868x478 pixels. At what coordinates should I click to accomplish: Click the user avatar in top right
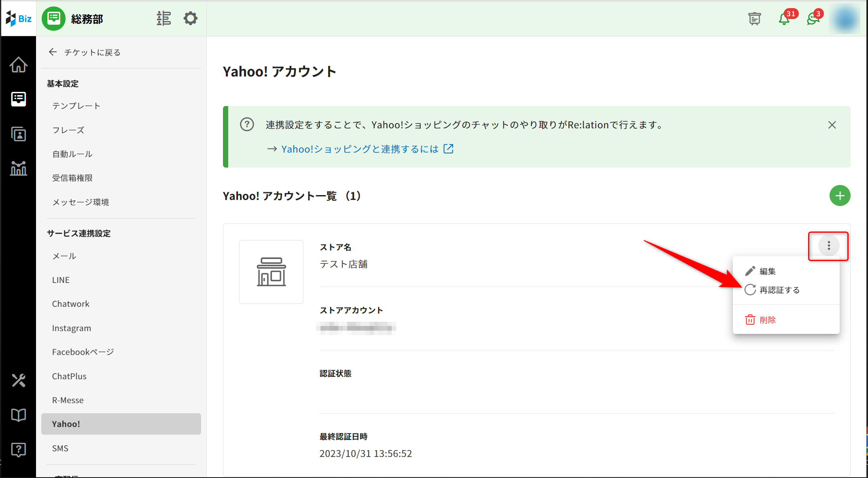point(845,19)
